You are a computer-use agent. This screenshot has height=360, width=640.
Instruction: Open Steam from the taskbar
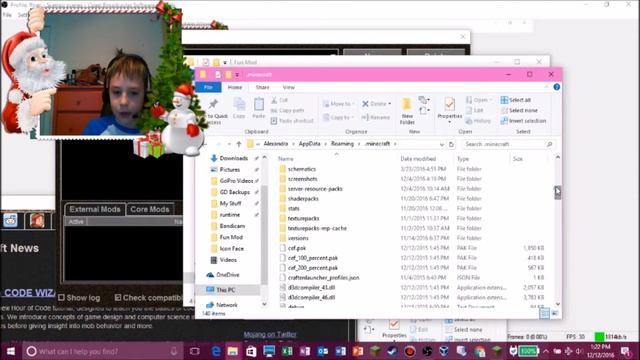click(392, 351)
